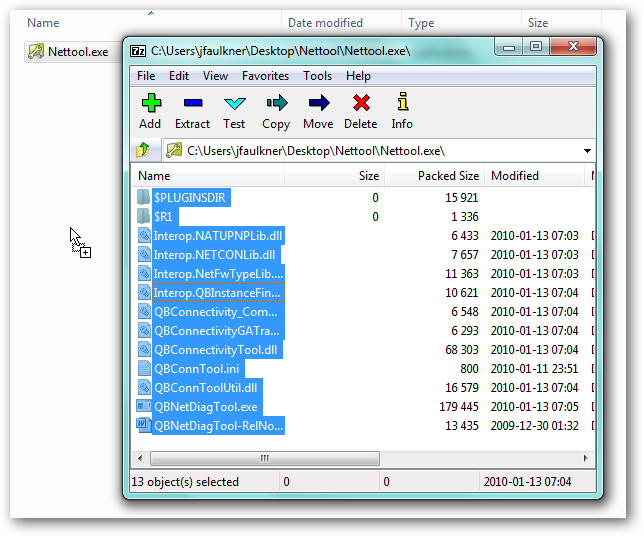Minimize the 7-Zip window

pos(509,47)
